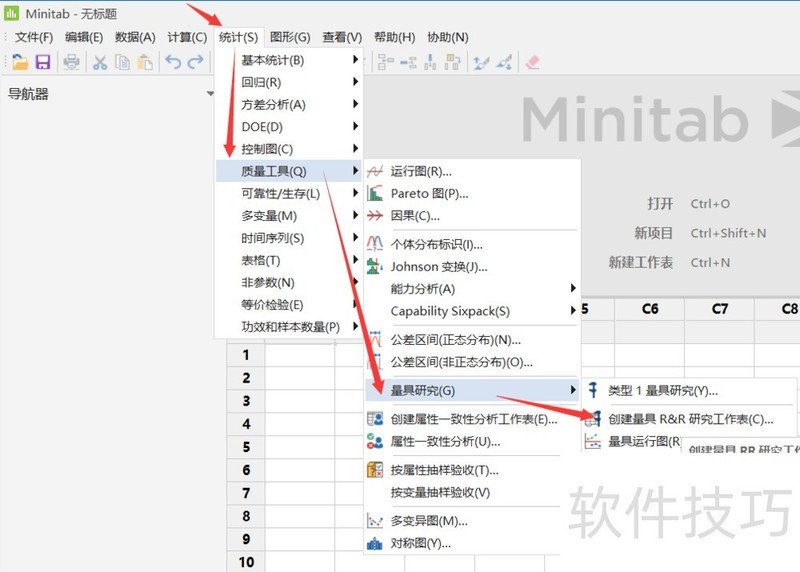Image resolution: width=800 pixels, height=572 pixels.
Task: Click the 新项目 link on the start page
Action: coord(654,233)
